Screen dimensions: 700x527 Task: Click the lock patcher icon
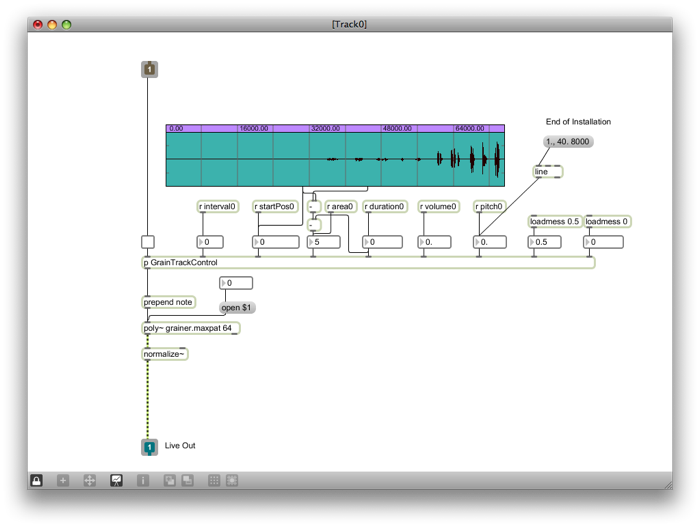tap(37, 481)
